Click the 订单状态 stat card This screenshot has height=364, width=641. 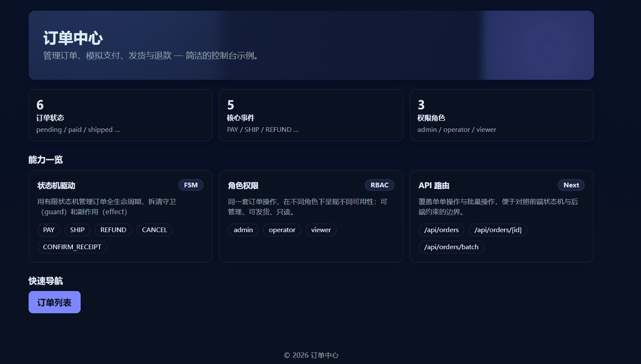[120, 115]
